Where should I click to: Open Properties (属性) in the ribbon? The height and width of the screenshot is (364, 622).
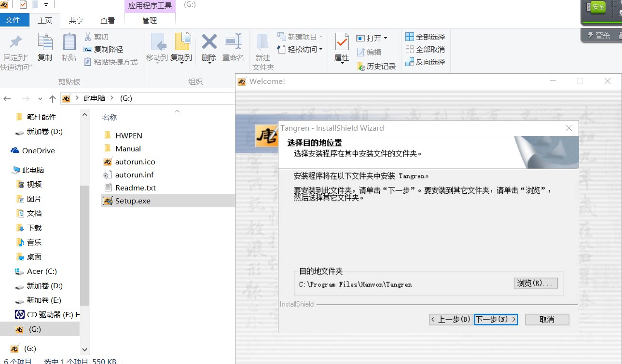coord(342,48)
